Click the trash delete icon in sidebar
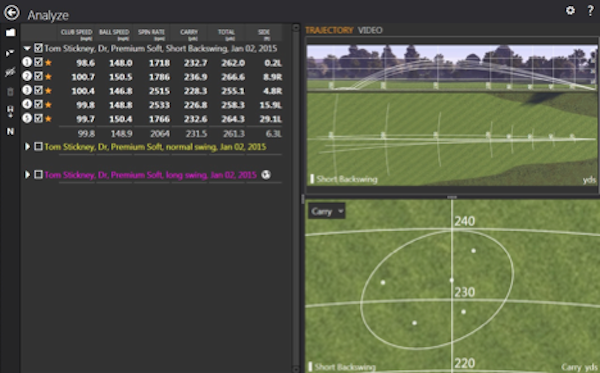This screenshot has height=373, width=600. tap(10, 91)
